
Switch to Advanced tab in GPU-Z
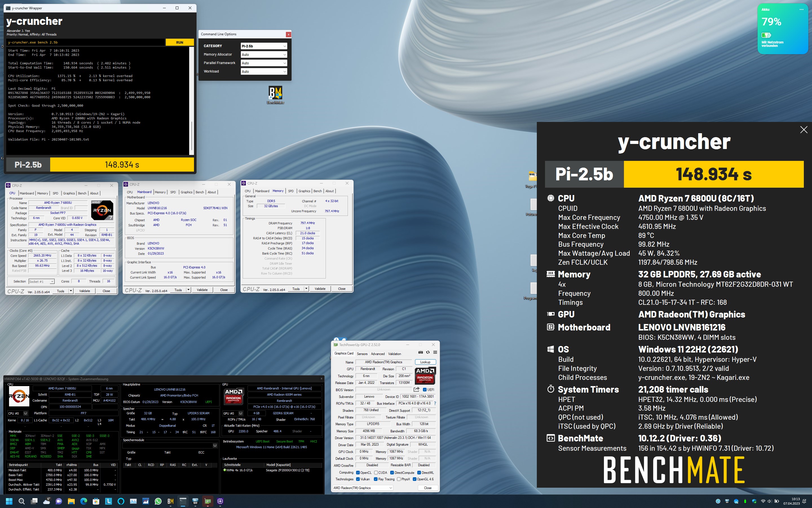coord(378,354)
